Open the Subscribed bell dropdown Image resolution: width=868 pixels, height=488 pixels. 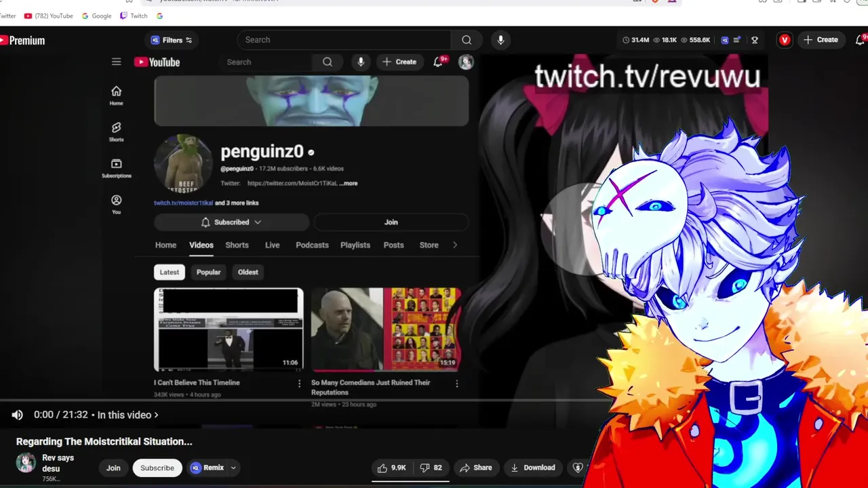pyautogui.click(x=232, y=222)
